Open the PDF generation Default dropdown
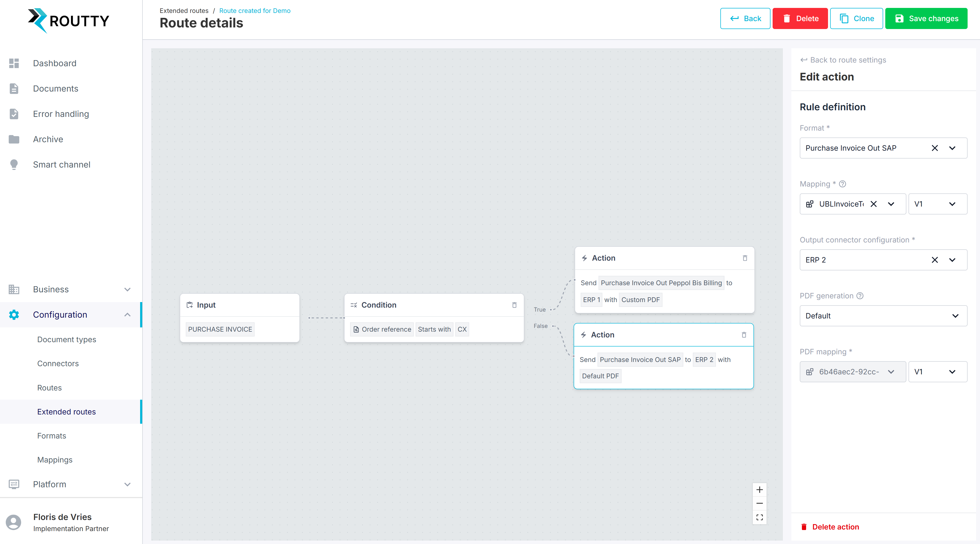The image size is (980, 544). click(x=883, y=316)
